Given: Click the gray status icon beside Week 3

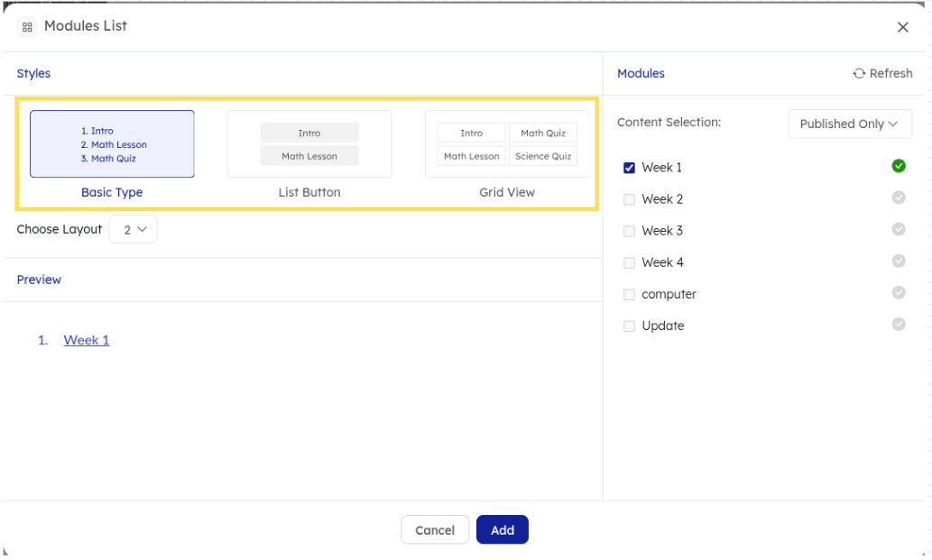Looking at the screenshot, I should (x=899, y=230).
